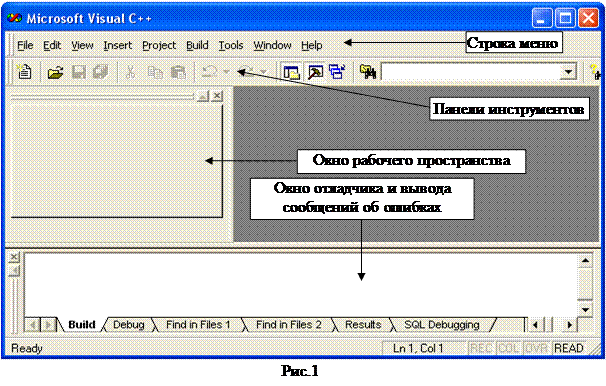Open the Build menu
This screenshot has width=606, height=386.
point(197,46)
